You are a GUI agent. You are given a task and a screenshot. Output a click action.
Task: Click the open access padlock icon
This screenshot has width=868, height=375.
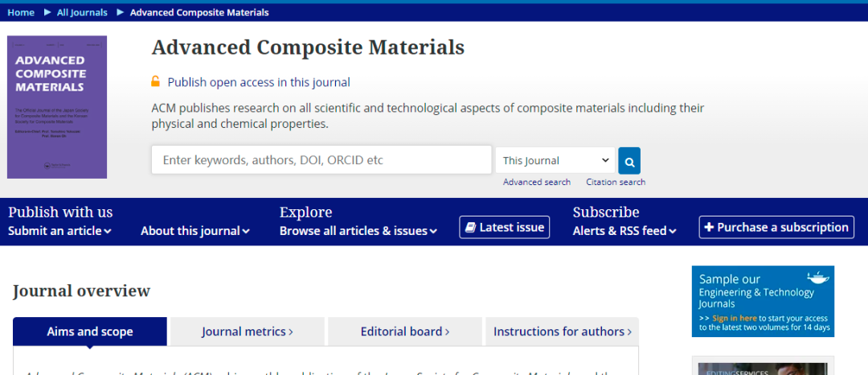156,81
